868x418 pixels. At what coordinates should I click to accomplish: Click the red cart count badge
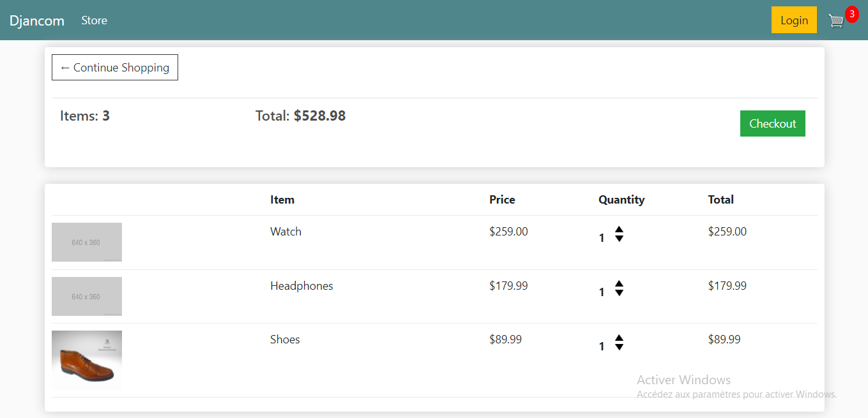click(x=851, y=14)
